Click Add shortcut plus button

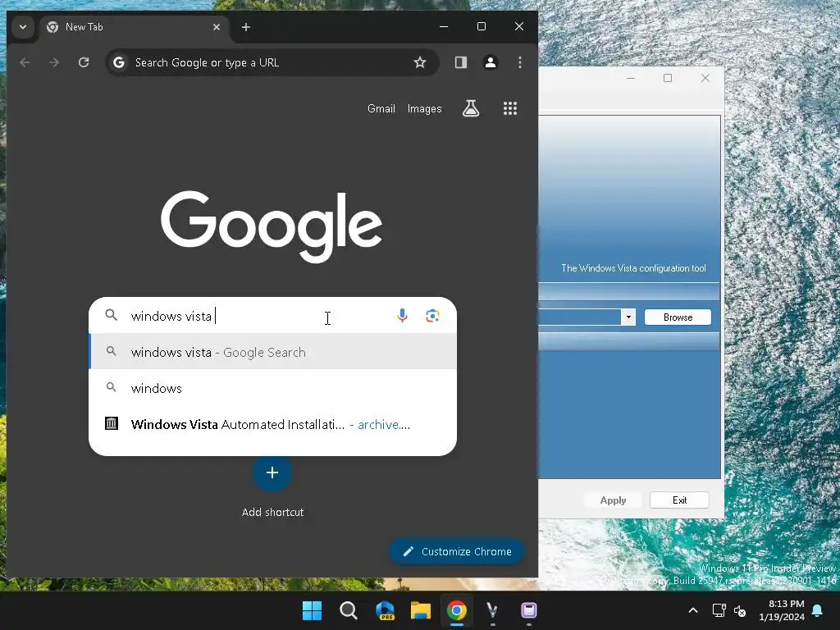[272, 472]
